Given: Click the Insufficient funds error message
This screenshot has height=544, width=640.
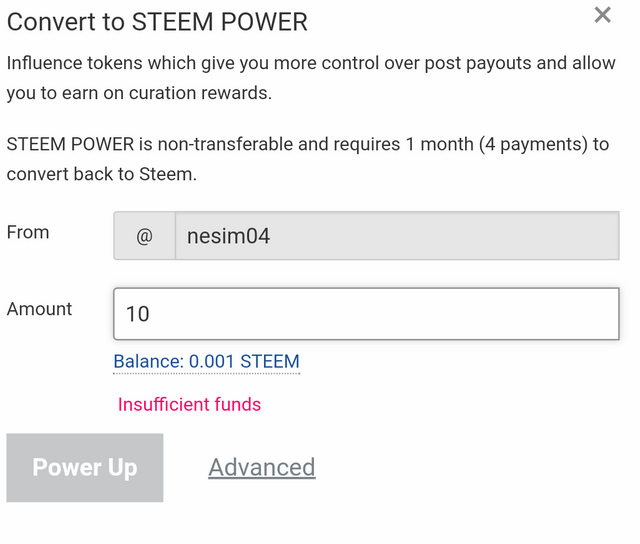Looking at the screenshot, I should click(189, 405).
